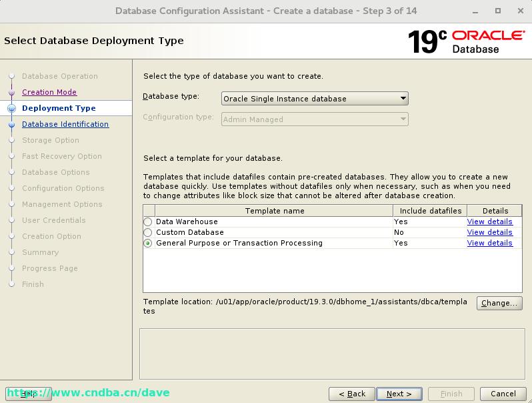Open the disabled Configuration type dropdown
The width and height of the screenshot is (532, 403).
point(315,119)
